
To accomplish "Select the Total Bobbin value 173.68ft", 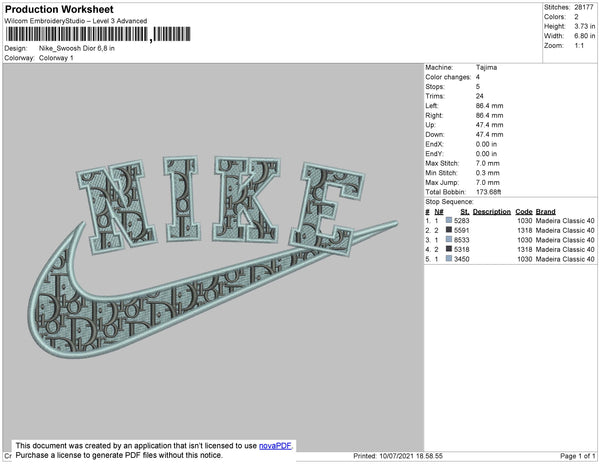I will tap(488, 192).
